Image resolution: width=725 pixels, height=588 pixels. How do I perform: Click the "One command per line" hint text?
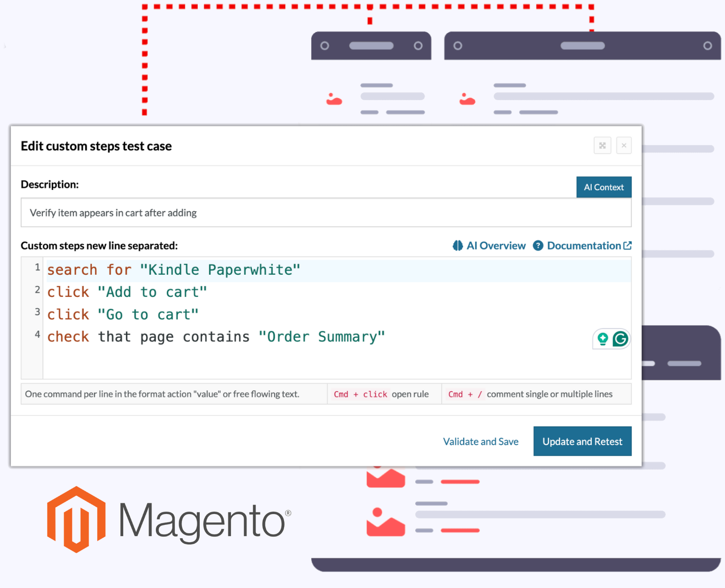162,394
